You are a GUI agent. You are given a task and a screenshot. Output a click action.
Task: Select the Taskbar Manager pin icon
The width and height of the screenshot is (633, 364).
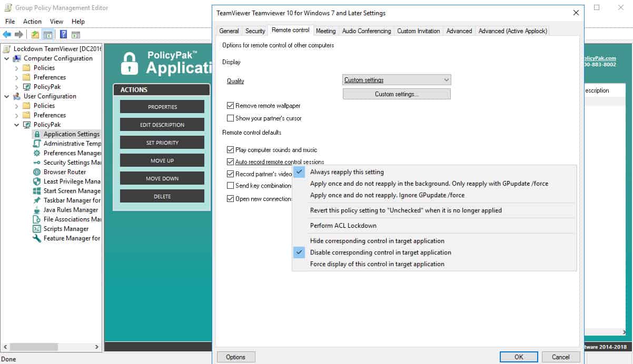click(37, 200)
